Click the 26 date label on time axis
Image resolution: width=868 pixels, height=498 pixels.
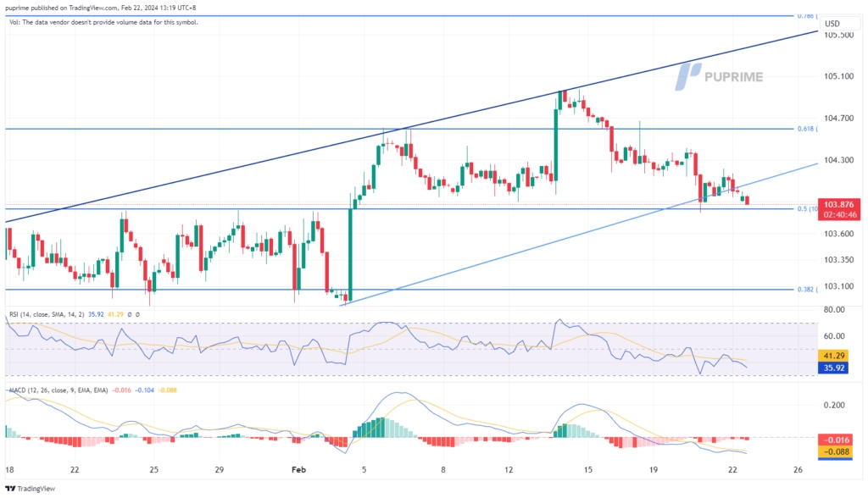pyautogui.click(x=798, y=470)
